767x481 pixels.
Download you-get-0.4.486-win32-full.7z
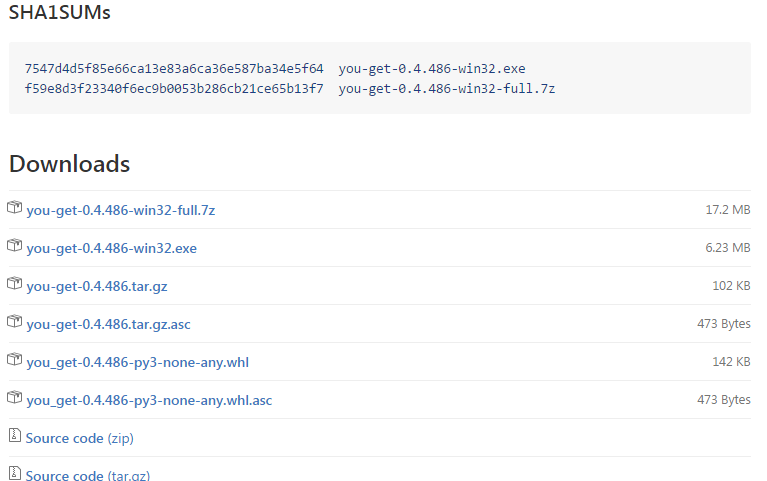point(121,210)
